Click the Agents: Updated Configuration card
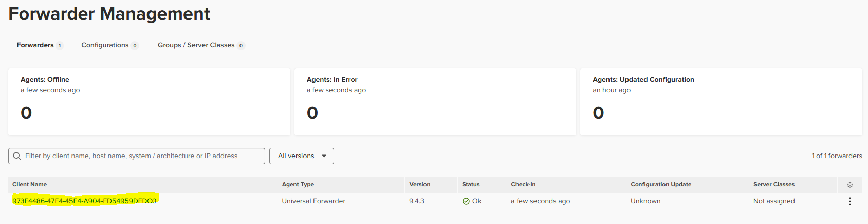The height and width of the screenshot is (224, 868). 721,102
